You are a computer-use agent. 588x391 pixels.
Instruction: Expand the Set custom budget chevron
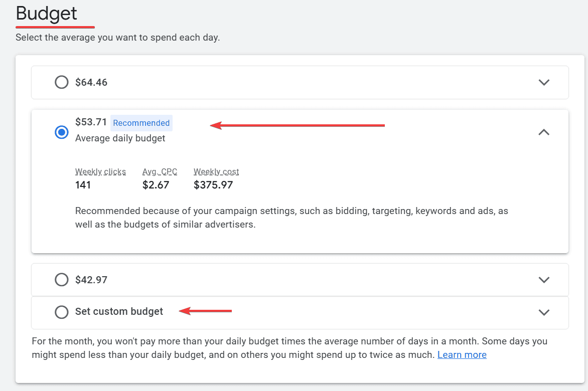[x=544, y=312]
